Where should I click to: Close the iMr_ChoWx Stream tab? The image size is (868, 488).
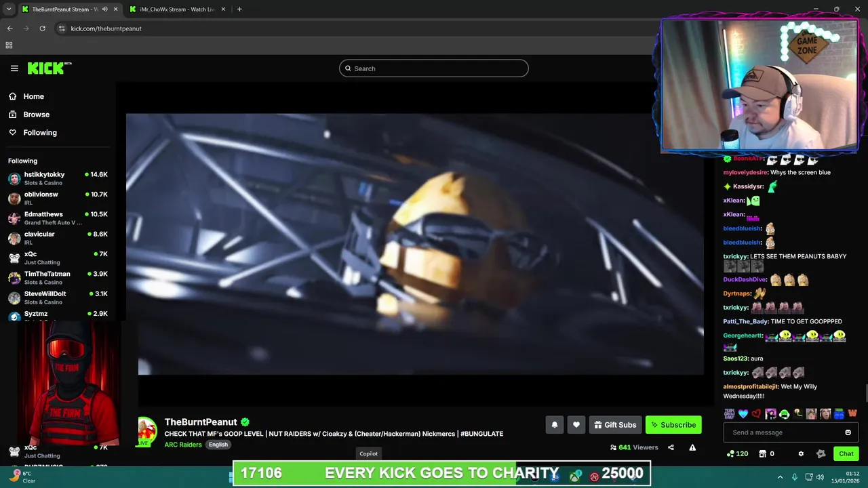pos(223,9)
